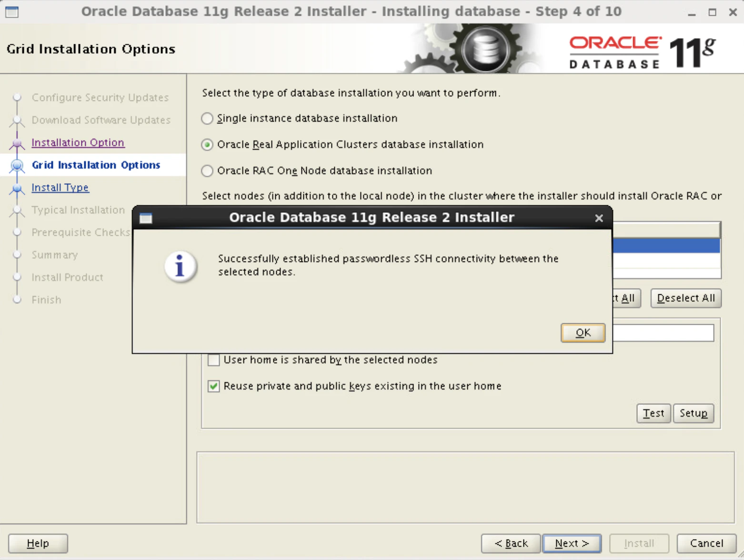Click the Cancel button
Screen dimensions: 744x560
coord(707,543)
